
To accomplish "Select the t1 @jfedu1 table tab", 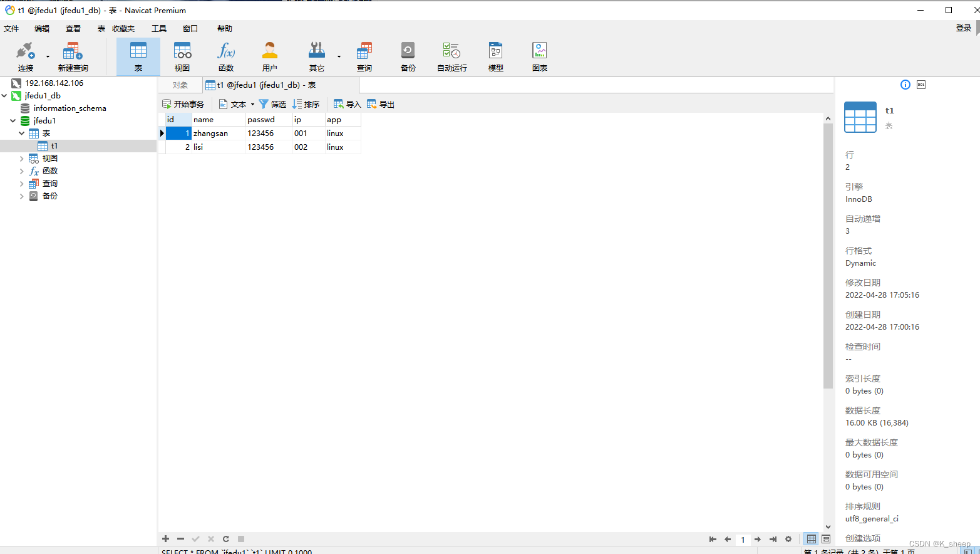I will [x=281, y=85].
